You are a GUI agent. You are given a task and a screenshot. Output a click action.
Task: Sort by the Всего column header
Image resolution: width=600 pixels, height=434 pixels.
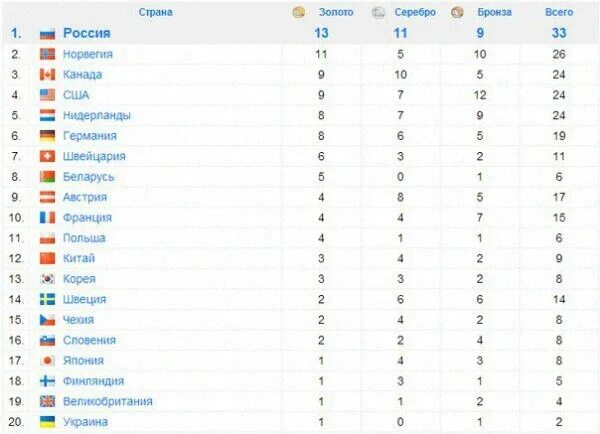559,12
